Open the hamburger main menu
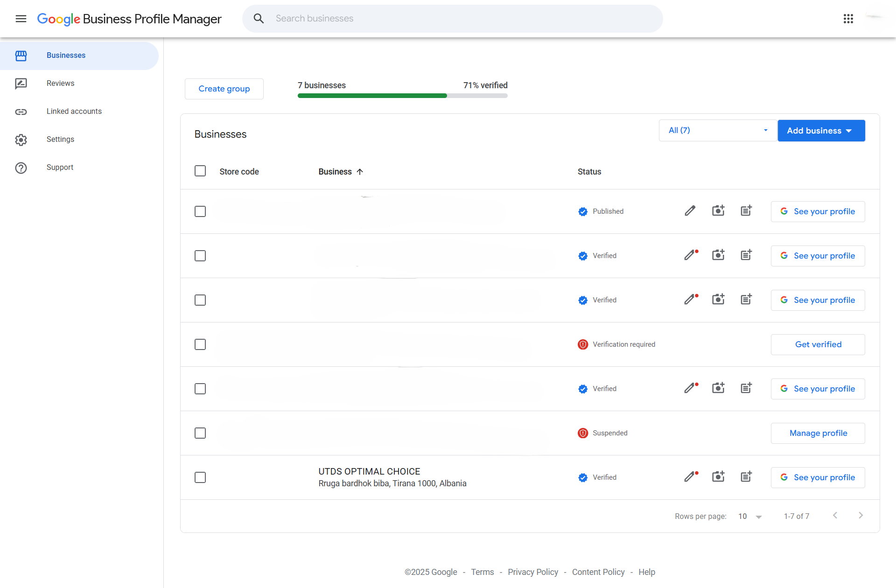 21,19
